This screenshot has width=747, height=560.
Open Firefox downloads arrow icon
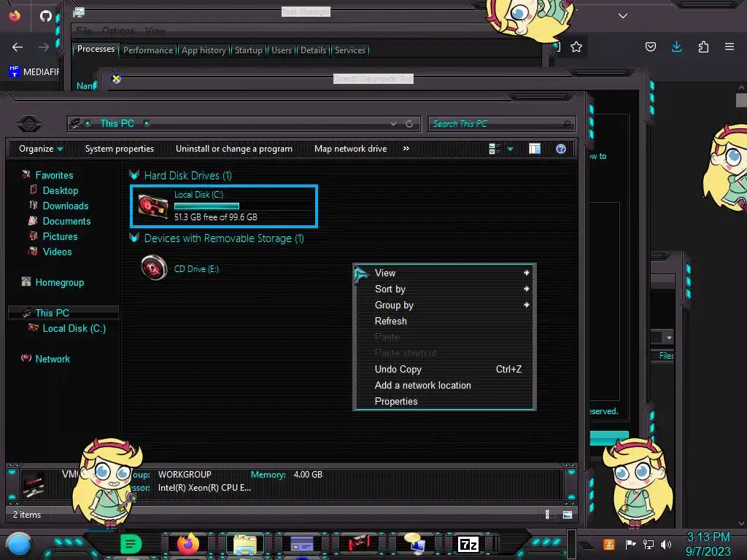(x=676, y=47)
